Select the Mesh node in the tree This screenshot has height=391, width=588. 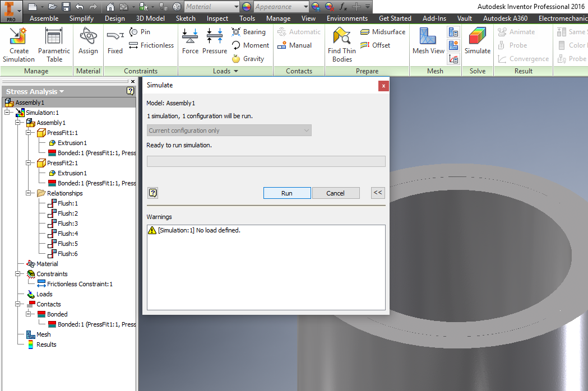pos(39,334)
